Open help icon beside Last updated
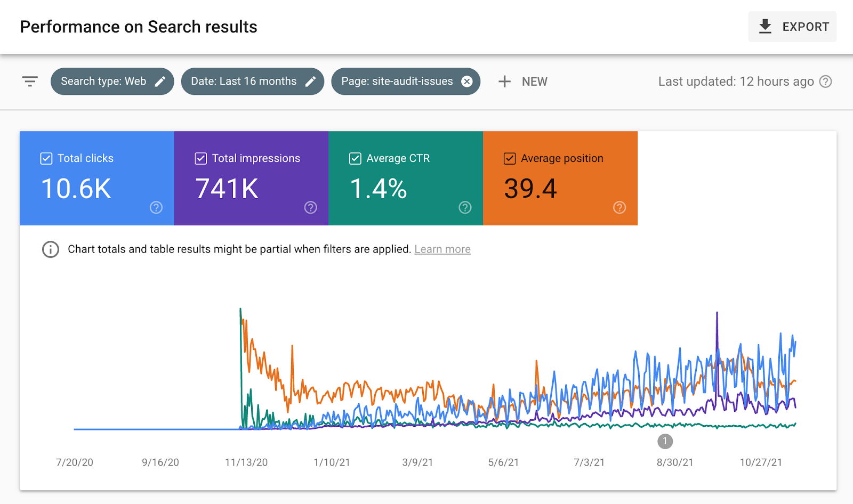 click(x=825, y=82)
